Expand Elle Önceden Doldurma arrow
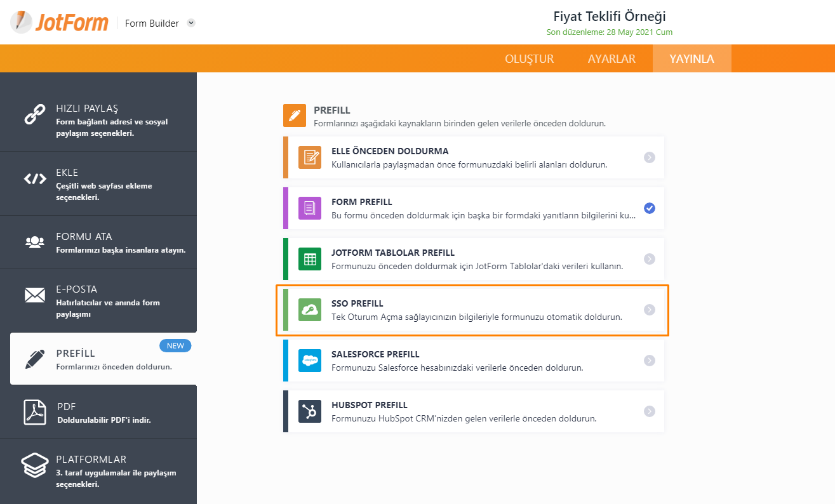 649,157
